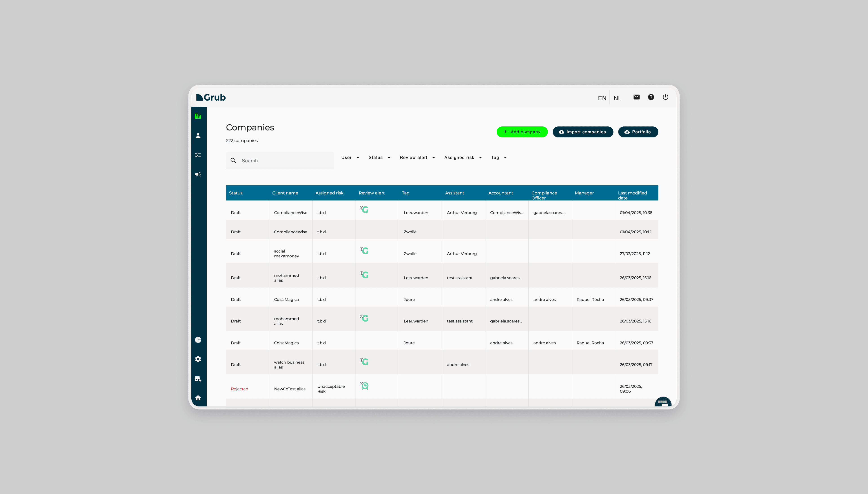
Task: Click the power logout icon
Action: tap(665, 97)
